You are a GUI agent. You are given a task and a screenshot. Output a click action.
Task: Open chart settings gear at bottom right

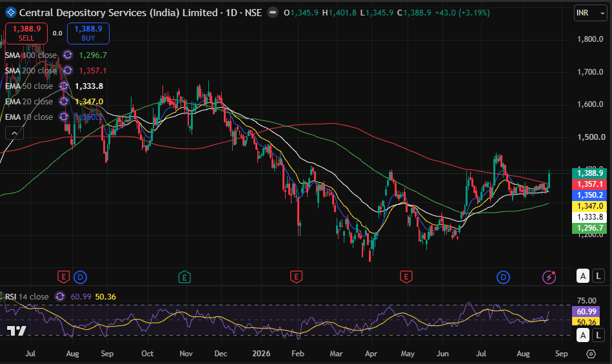point(591,354)
